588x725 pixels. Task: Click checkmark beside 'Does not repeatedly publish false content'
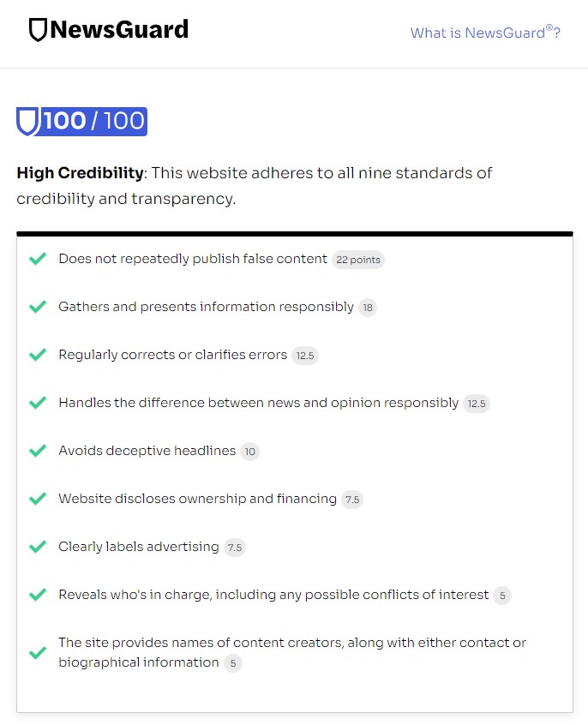point(38,259)
